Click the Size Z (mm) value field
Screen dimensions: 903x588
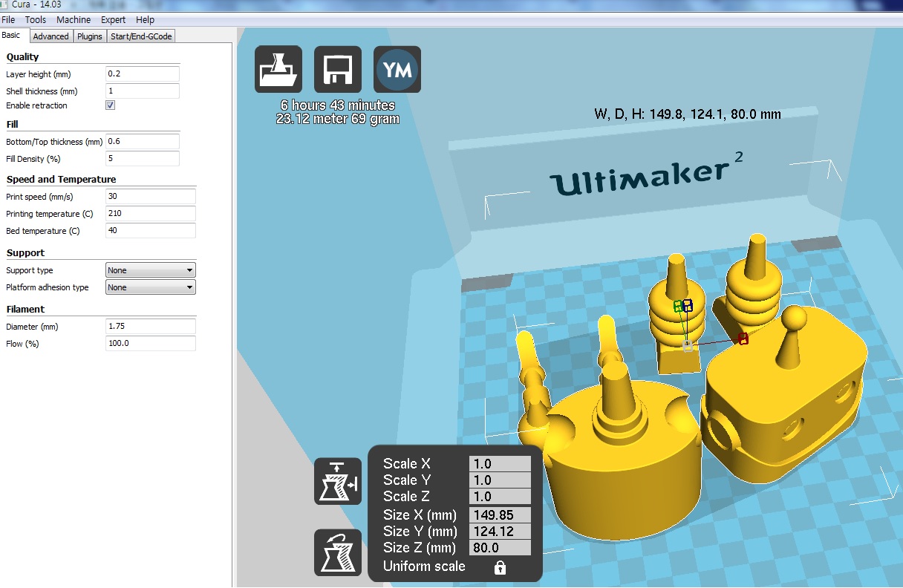pyautogui.click(x=500, y=548)
